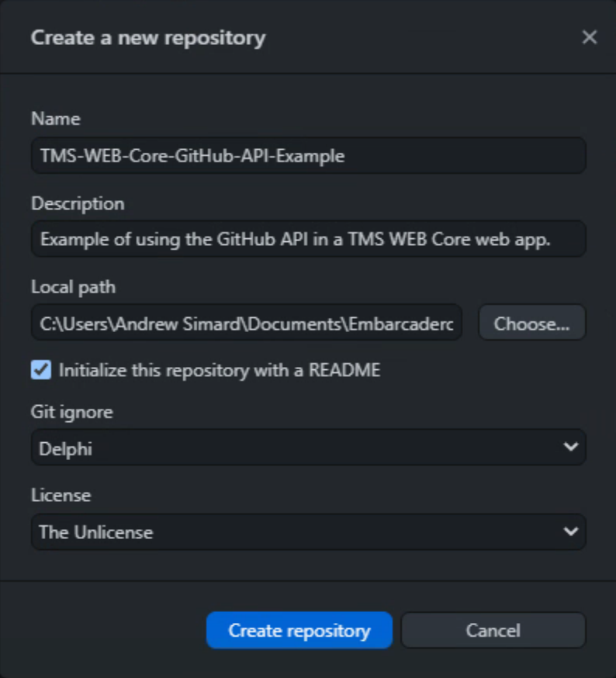The height and width of the screenshot is (678, 616).
Task: Open the Git ignore dropdown set to Delphi
Action: point(309,448)
